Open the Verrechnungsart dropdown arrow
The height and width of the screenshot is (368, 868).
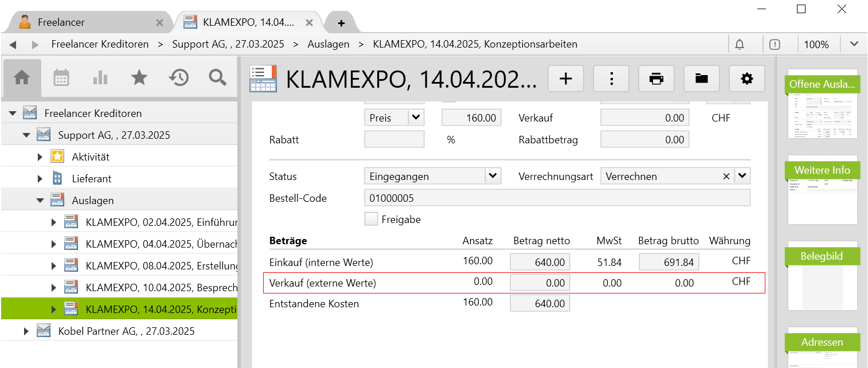742,176
